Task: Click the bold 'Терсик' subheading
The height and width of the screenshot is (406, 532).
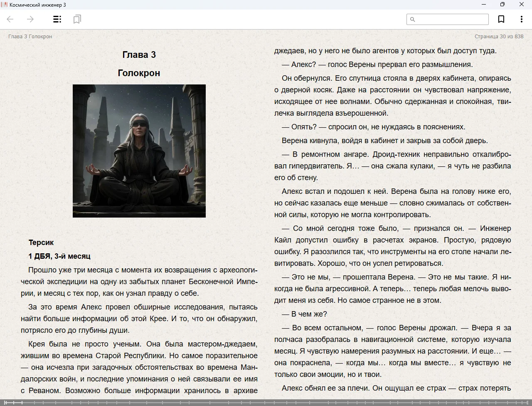Action: (41, 243)
